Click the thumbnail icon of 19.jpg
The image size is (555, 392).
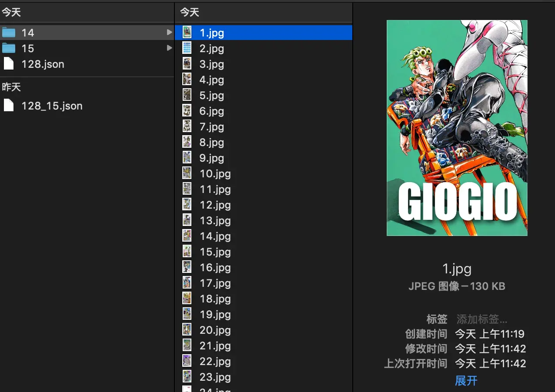point(187,314)
